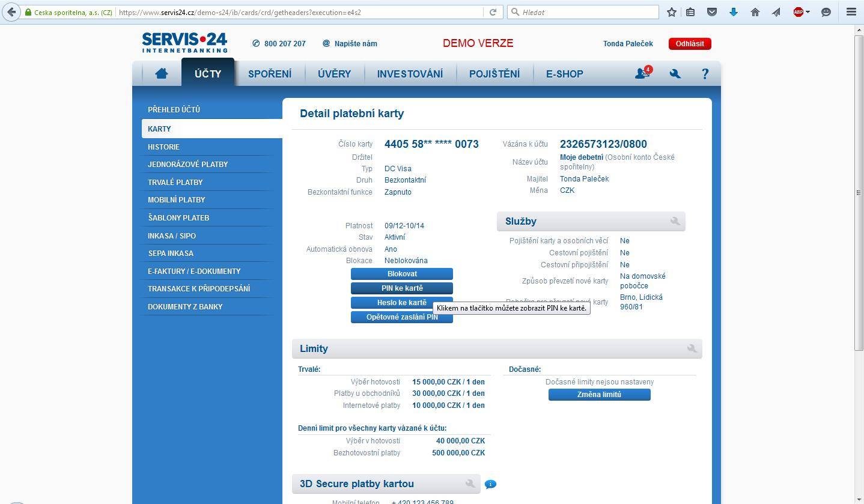Click the Firefox home toolbar icon
The image size is (864, 504).
point(755,12)
